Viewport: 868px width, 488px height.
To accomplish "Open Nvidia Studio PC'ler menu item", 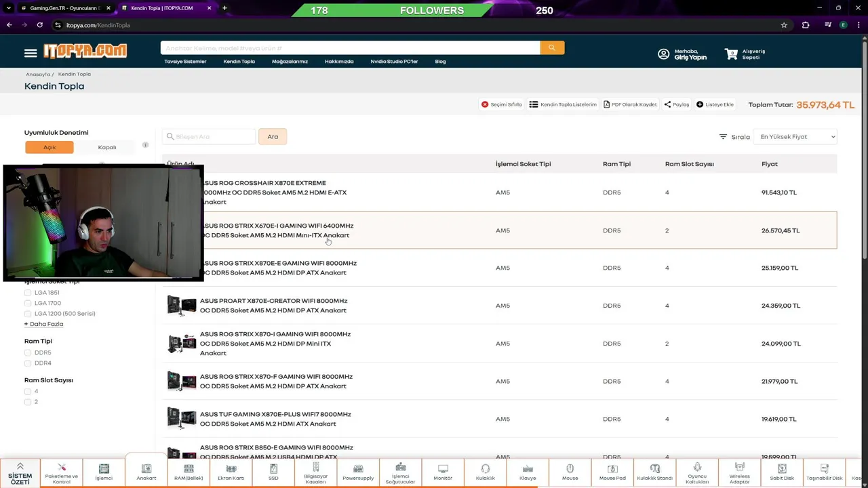I will [394, 61].
